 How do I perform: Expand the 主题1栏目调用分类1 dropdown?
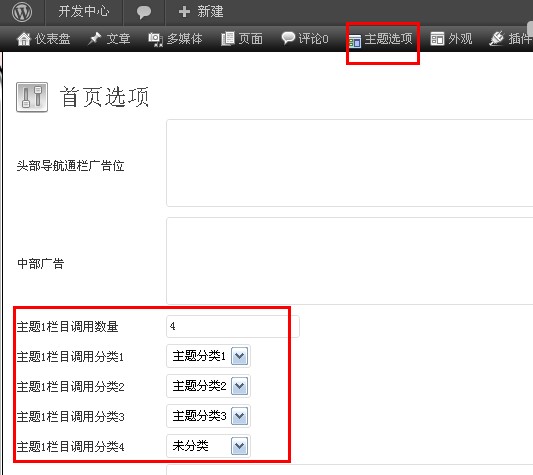point(240,356)
